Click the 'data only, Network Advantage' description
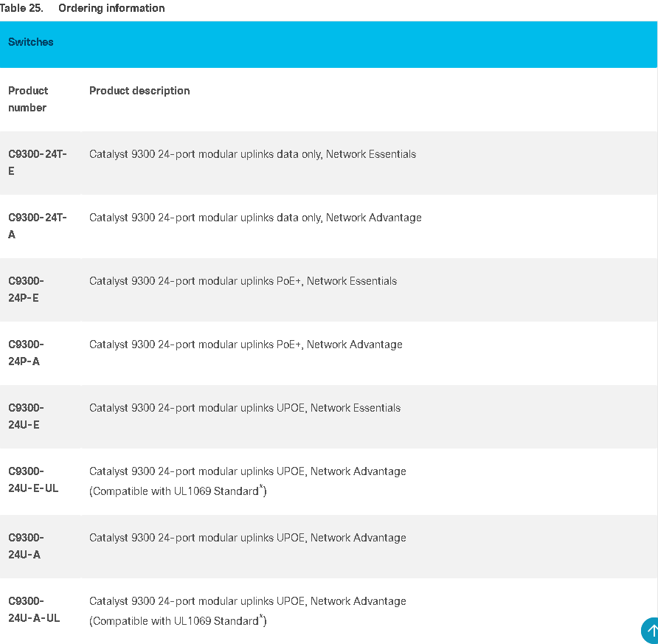 (255, 218)
